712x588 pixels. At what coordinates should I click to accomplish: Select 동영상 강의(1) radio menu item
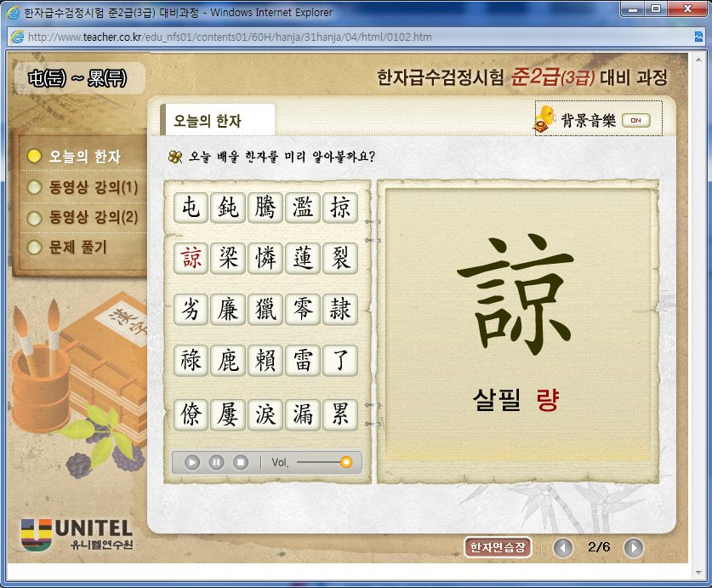click(83, 187)
